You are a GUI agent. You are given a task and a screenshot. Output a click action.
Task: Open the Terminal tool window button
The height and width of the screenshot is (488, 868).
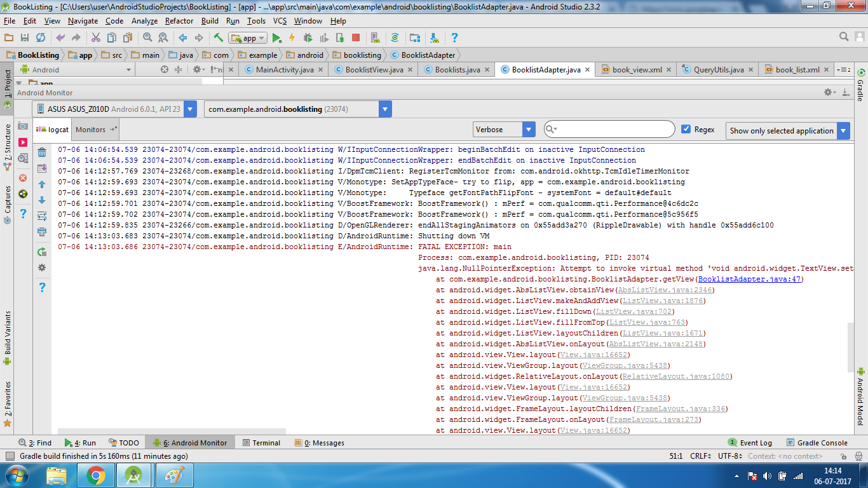(261, 443)
